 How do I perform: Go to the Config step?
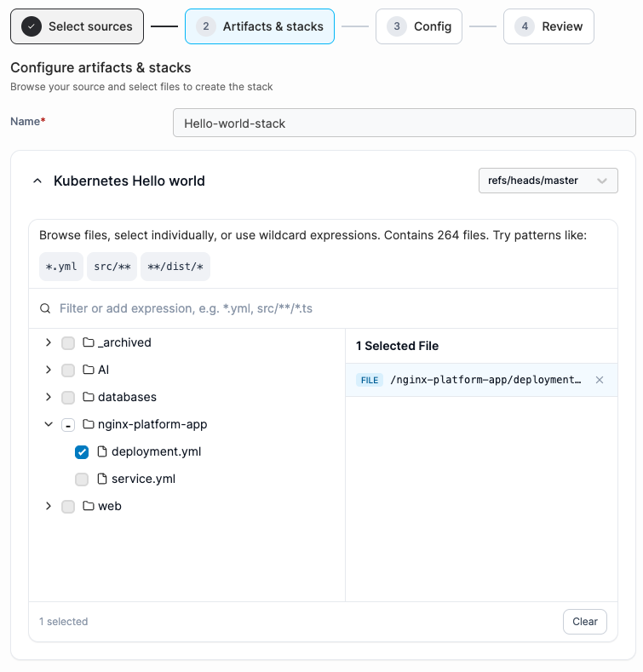pyautogui.click(x=419, y=26)
